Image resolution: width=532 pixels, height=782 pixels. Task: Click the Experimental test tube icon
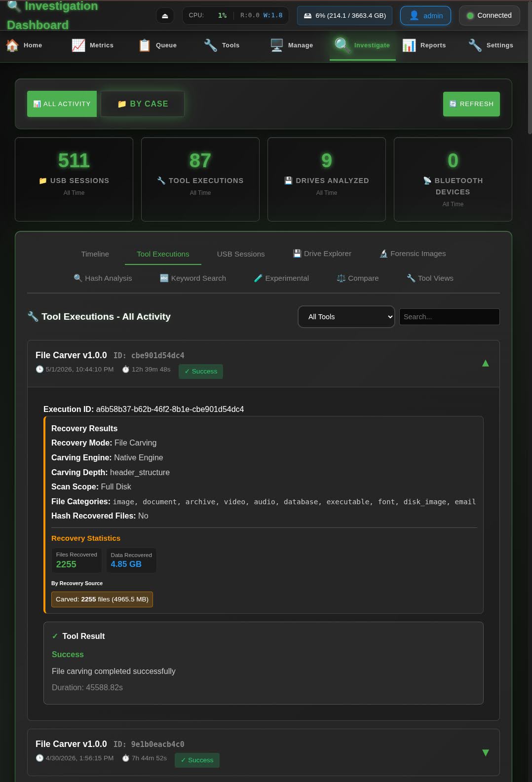pyautogui.click(x=258, y=278)
